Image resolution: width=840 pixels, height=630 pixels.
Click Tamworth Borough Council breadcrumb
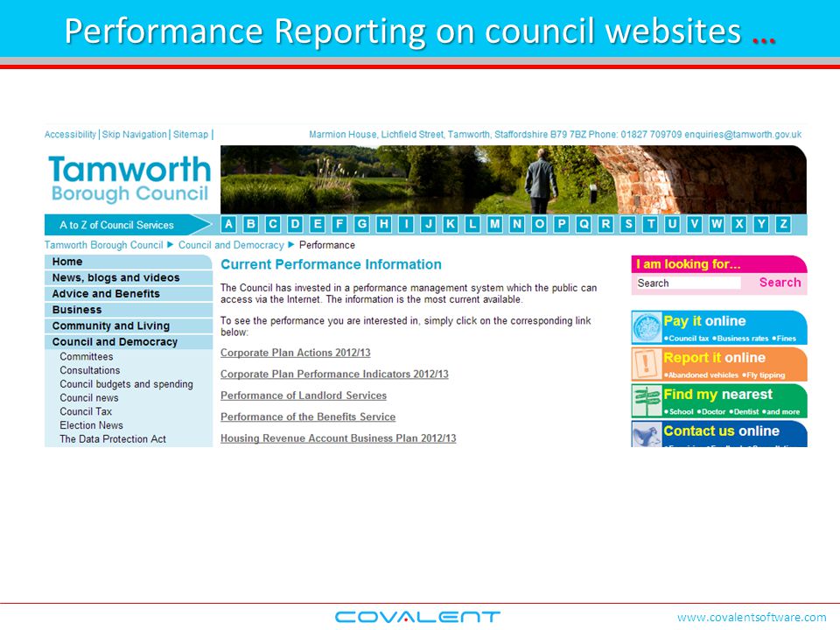tap(104, 245)
